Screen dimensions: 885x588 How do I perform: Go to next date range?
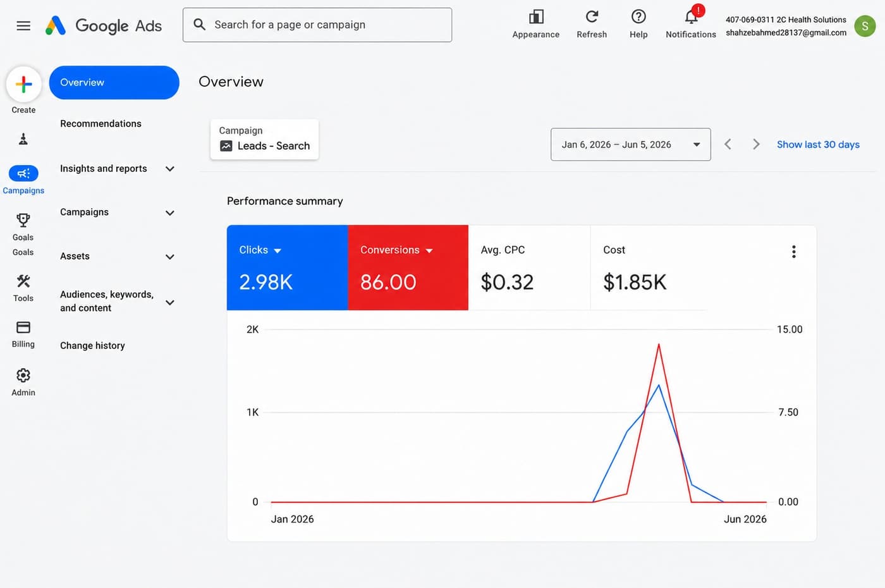click(x=756, y=144)
